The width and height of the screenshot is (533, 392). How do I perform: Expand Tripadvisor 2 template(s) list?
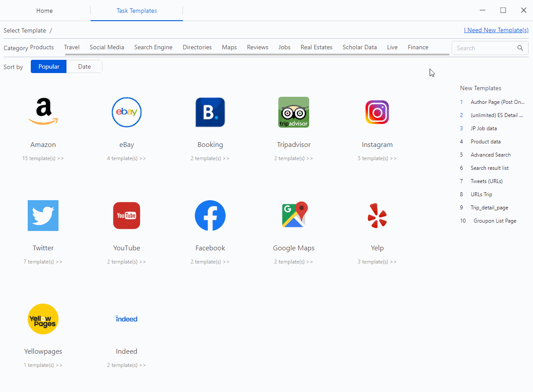point(294,158)
